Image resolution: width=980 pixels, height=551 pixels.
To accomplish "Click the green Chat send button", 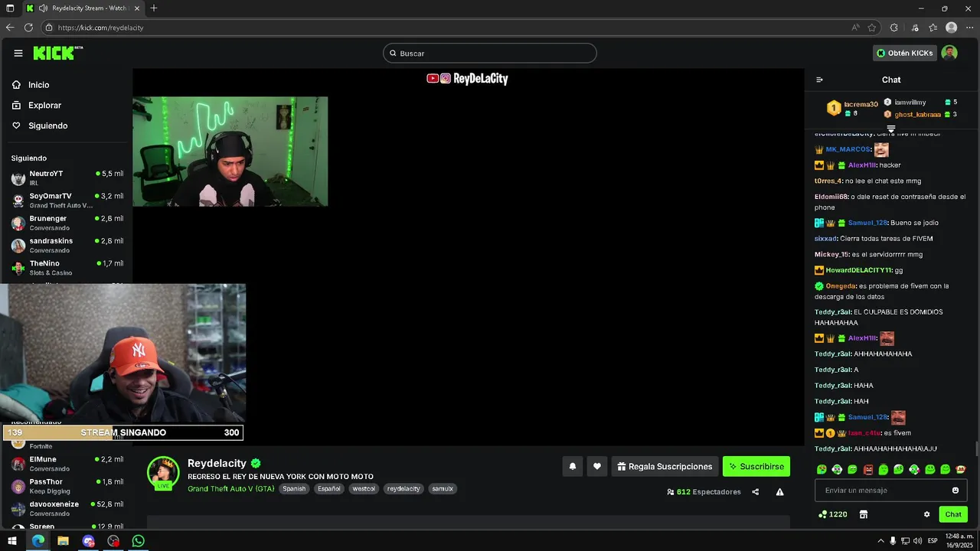I will [x=953, y=514].
